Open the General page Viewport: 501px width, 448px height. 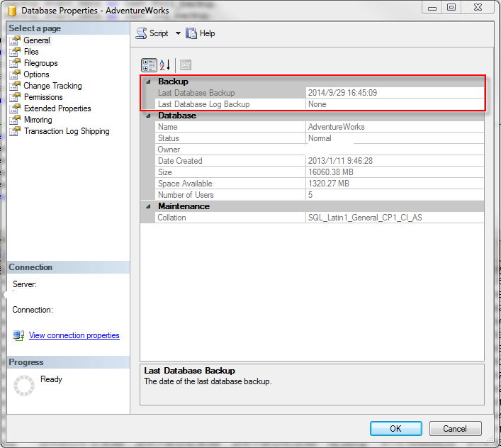click(37, 40)
